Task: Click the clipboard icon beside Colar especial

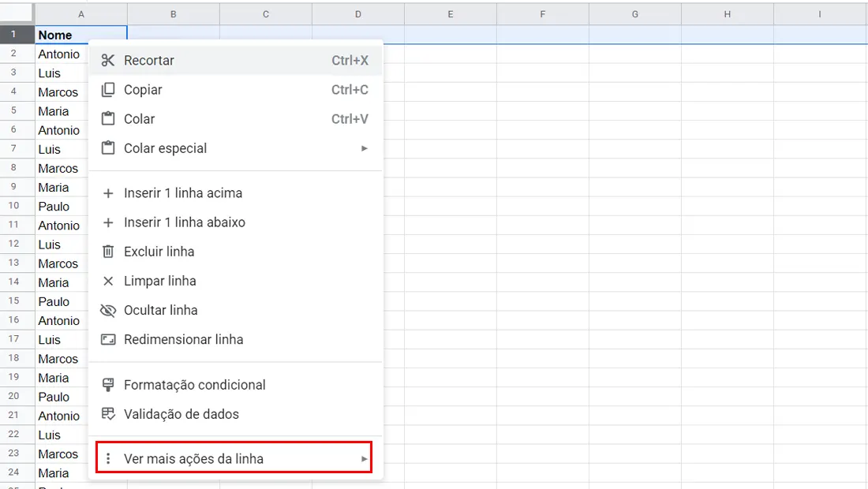Action: 108,148
